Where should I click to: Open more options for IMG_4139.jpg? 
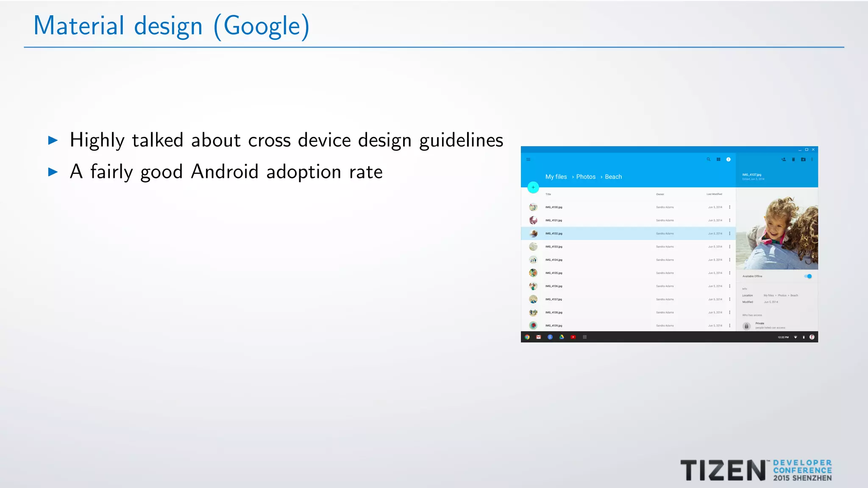729,325
